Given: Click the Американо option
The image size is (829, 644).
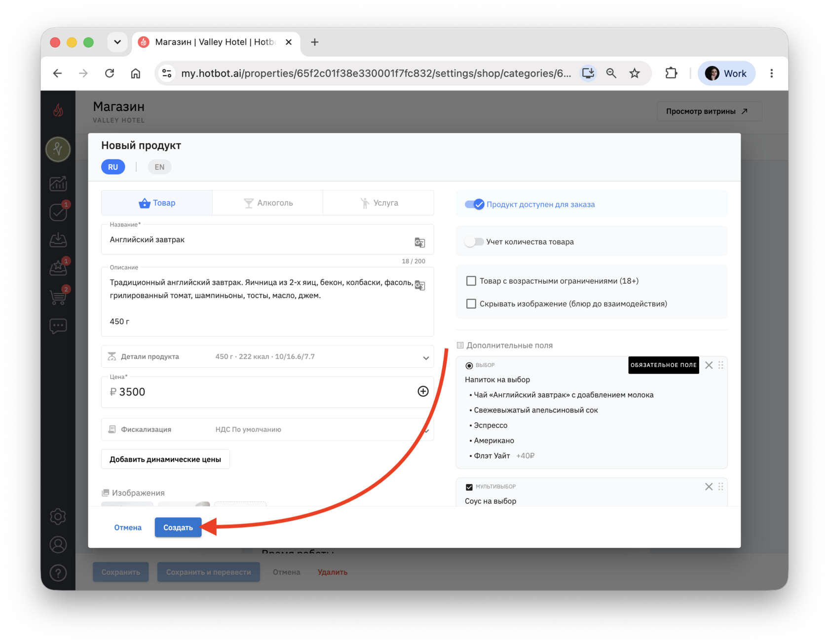Looking at the screenshot, I should [x=494, y=441].
